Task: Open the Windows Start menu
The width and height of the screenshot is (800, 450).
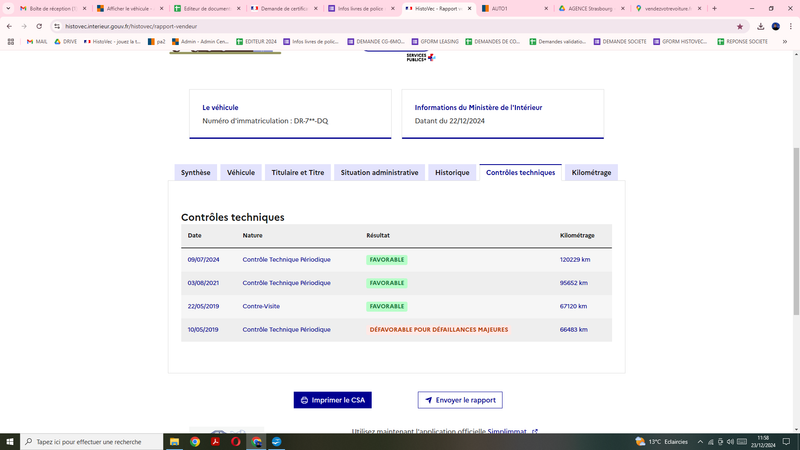Action: 10,442
